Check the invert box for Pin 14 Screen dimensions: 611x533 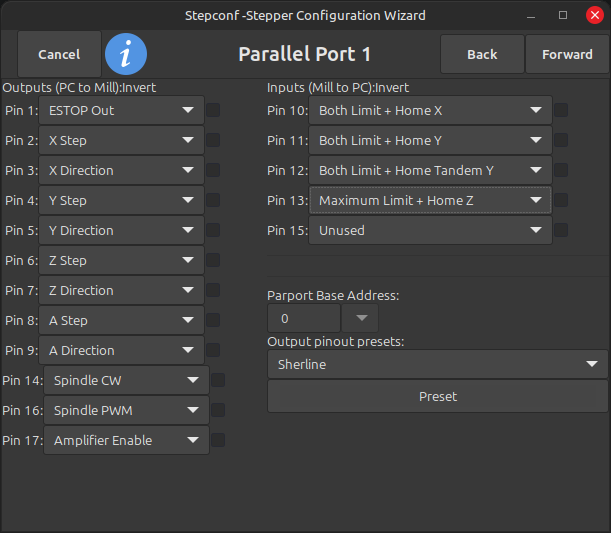pyautogui.click(x=218, y=380)
